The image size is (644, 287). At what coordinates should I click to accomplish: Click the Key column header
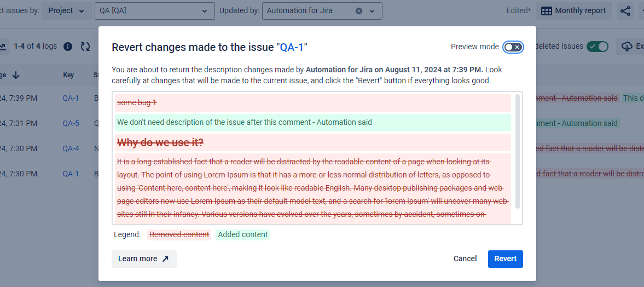[68, 75]
